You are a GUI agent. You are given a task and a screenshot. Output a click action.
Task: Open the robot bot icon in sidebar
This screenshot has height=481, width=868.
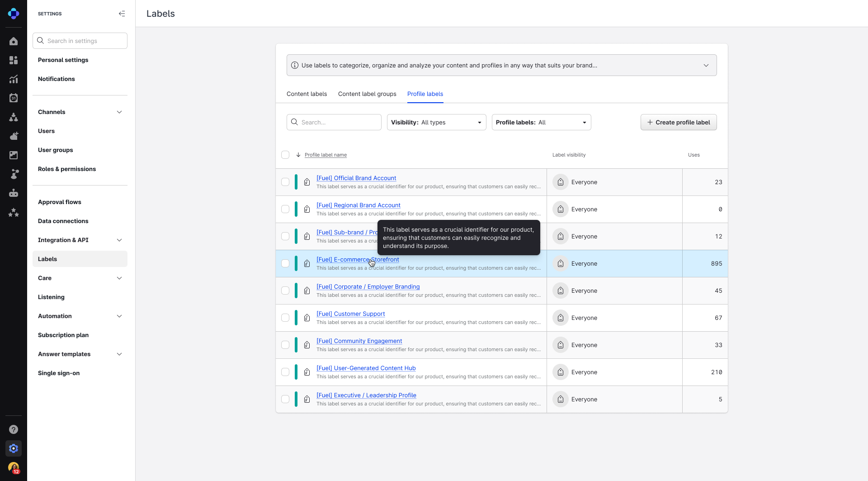[14, 193]
